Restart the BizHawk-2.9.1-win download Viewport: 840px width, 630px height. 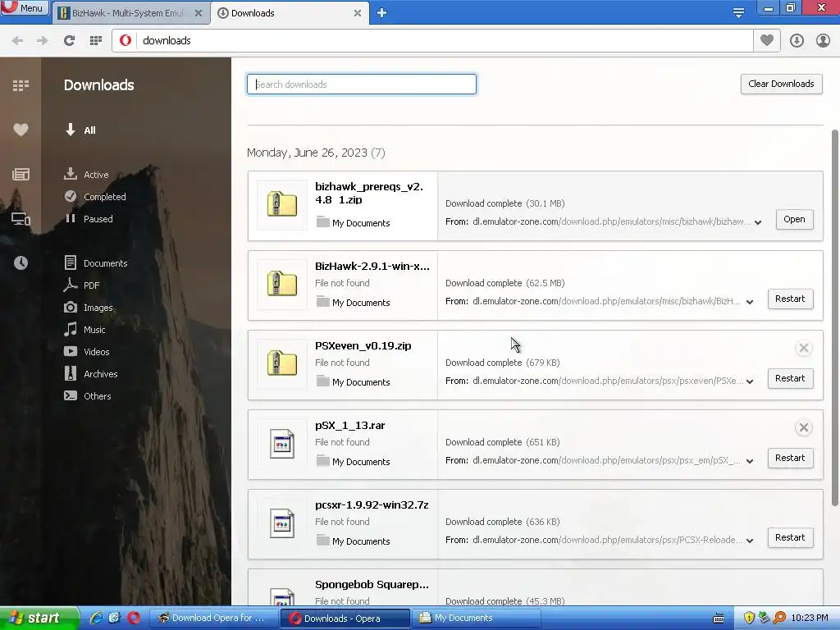790,299
